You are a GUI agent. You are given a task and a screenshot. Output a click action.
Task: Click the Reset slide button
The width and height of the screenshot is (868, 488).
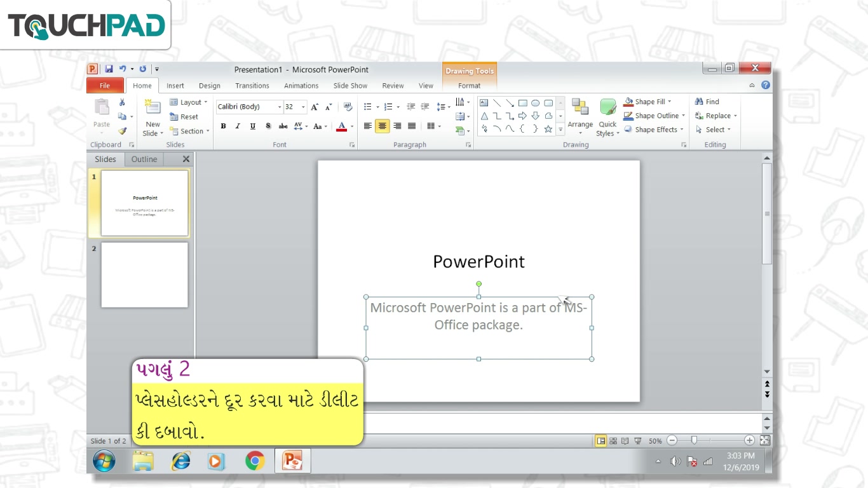[184, 117]
